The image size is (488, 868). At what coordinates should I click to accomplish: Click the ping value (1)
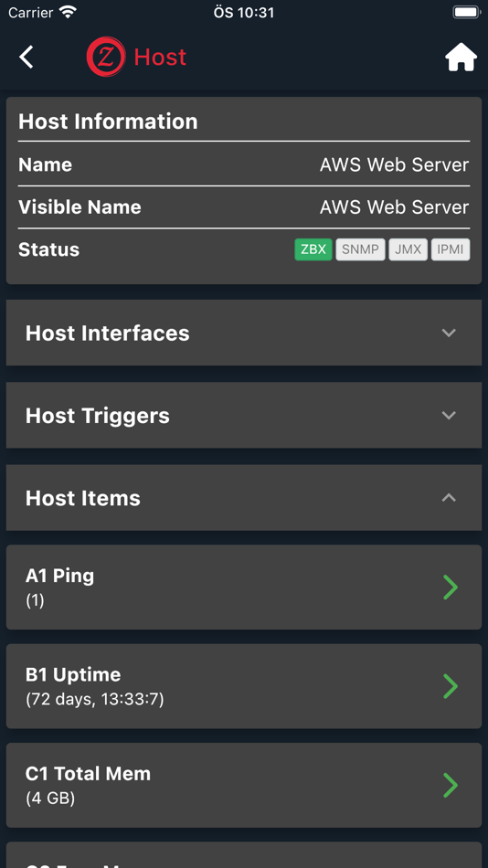coord(35,600)
